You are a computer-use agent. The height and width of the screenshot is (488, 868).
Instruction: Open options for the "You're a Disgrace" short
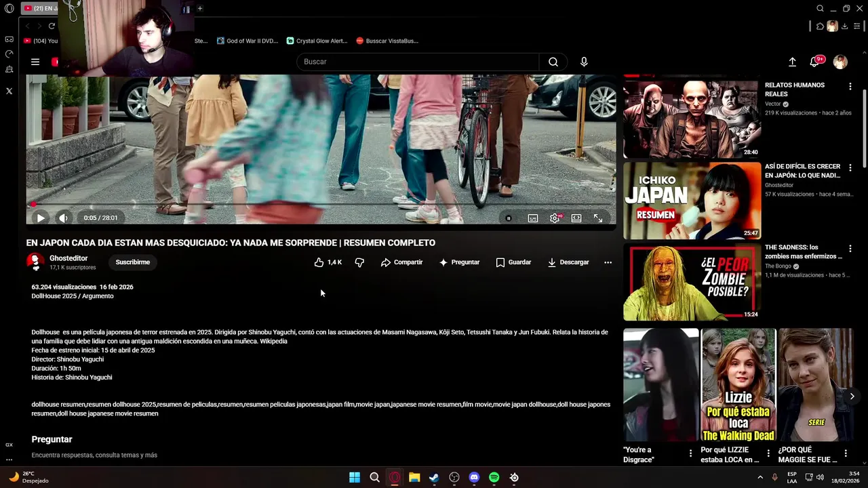click(x=690, y=453)
